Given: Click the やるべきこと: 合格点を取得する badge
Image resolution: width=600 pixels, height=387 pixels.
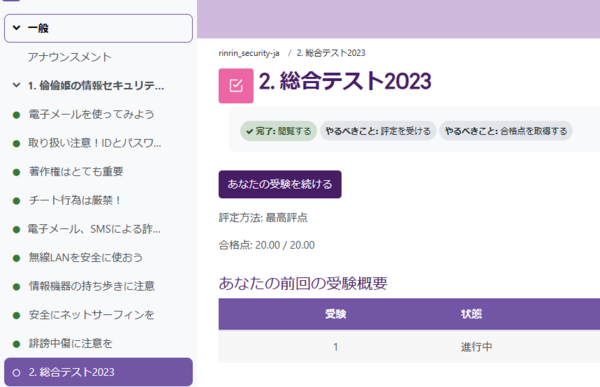Looking at the screenshot, I should point(506,131).
